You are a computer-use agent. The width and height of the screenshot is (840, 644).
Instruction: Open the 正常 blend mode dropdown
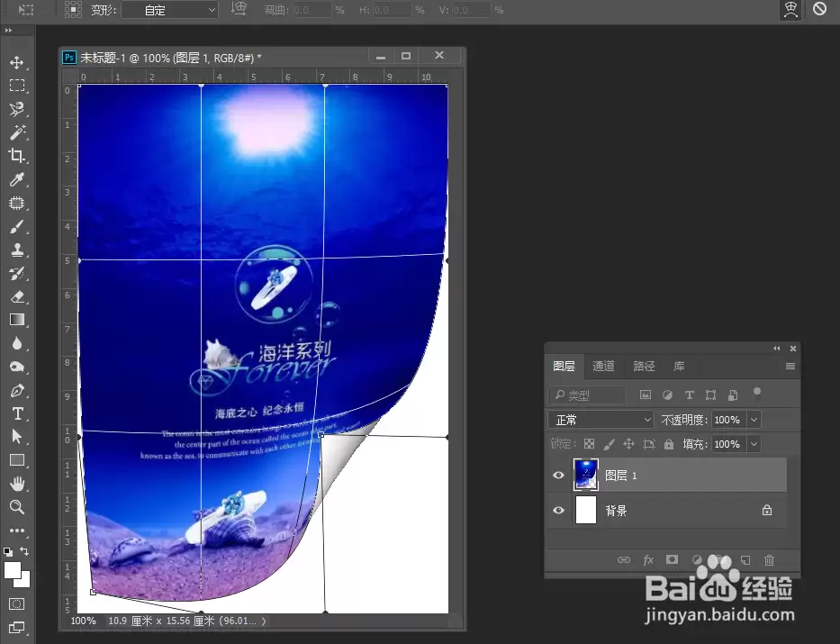pyautogui.click(x=601, y=420)
